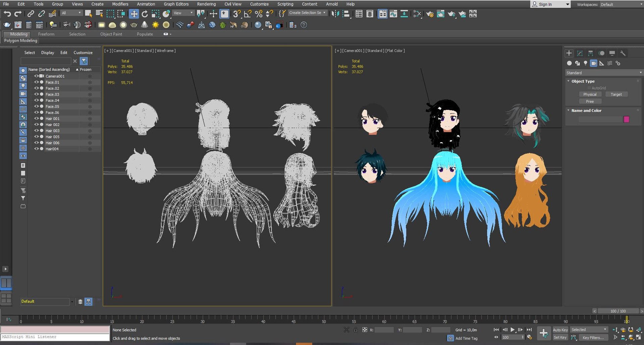This screenshot has height=345, width=644.
Task: Choose the Rectangular Selection Region icon
Action: (x=110, y=14)
